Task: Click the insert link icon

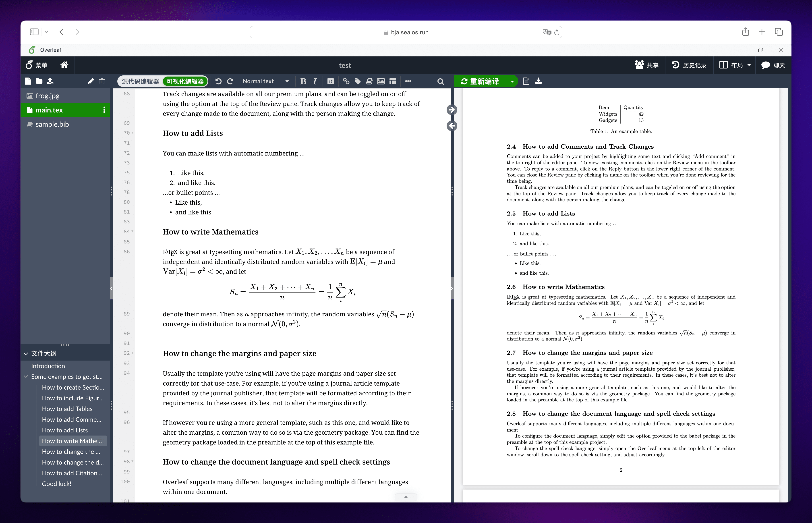Action: (x=346, y=81)
